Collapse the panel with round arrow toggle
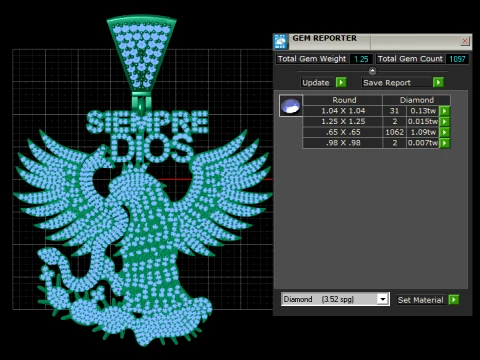The height and width of the screenshot is (360, 480). coord(372,71)
